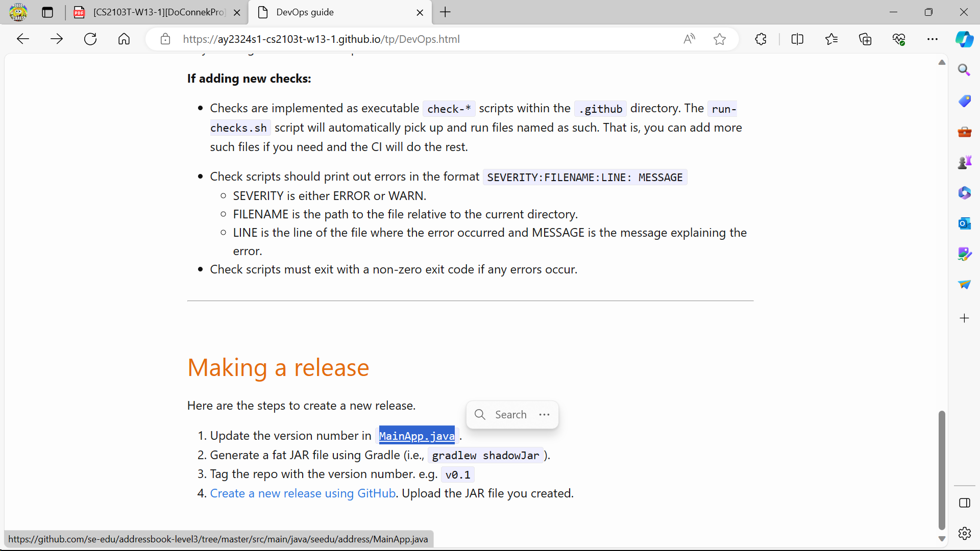Open Copilot in the sidebar
The width and height of the screenshot is (980, 551).
(x=964, y=39)
